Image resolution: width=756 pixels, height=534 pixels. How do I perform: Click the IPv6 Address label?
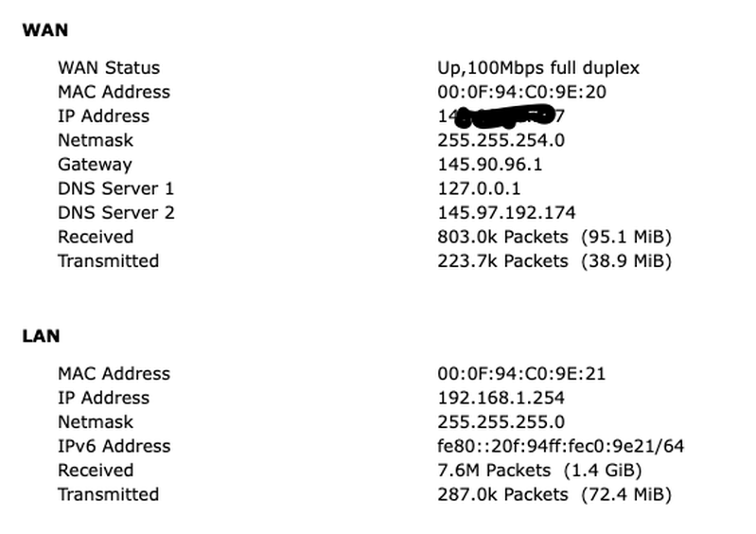(x=114, y=446)
